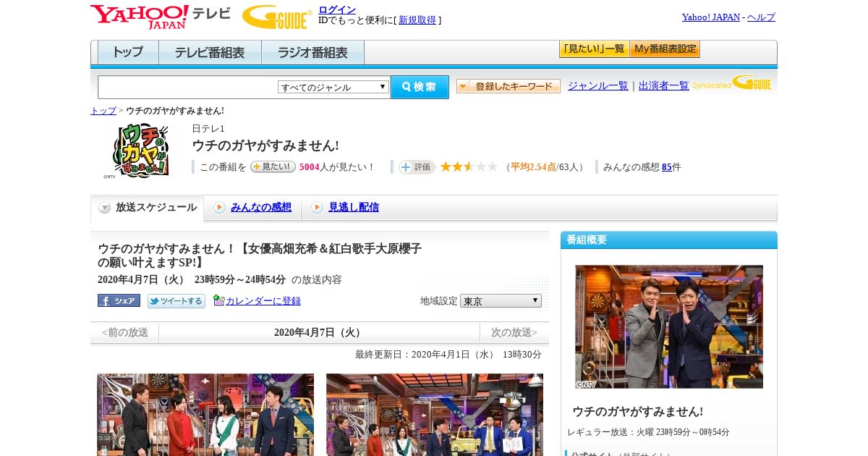
Task: Click the calendar icon beside カレンダーに登録
Action: pos(219,300)
